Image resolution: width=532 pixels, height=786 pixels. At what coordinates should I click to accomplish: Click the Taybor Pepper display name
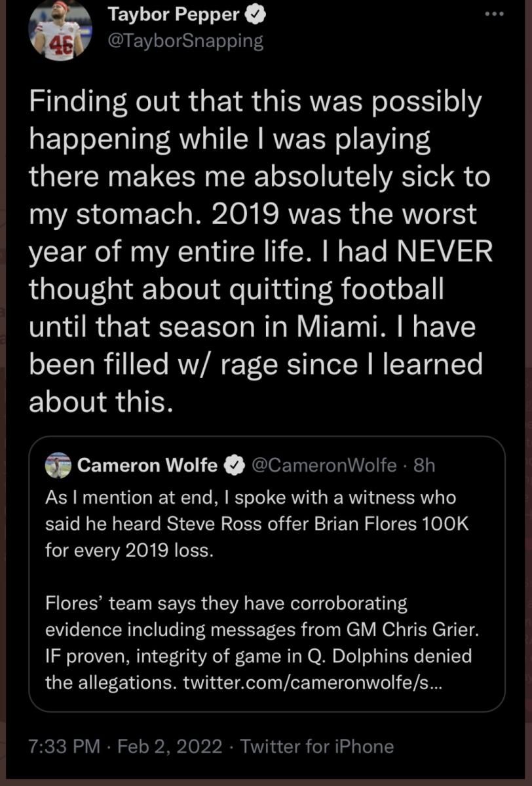point(172,13)
